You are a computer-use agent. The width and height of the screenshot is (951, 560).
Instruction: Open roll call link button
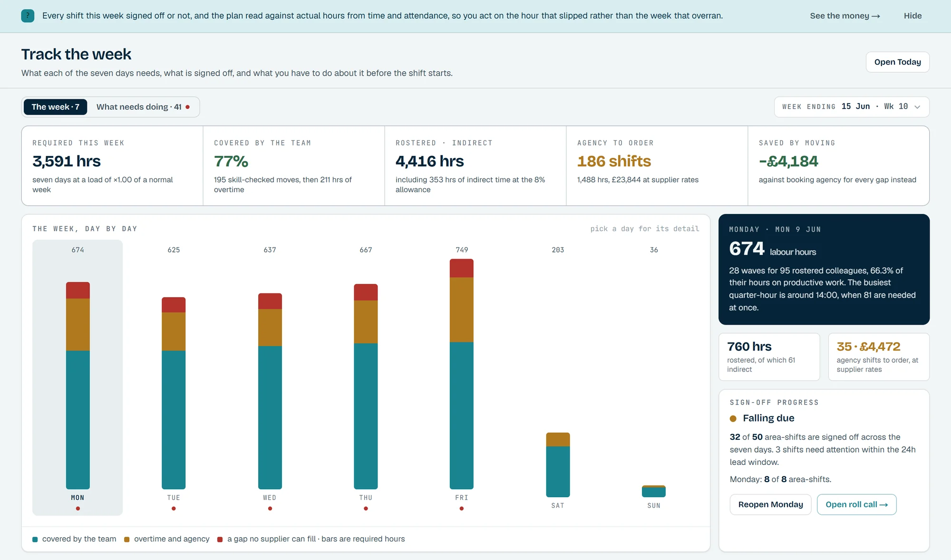point(856,504)
